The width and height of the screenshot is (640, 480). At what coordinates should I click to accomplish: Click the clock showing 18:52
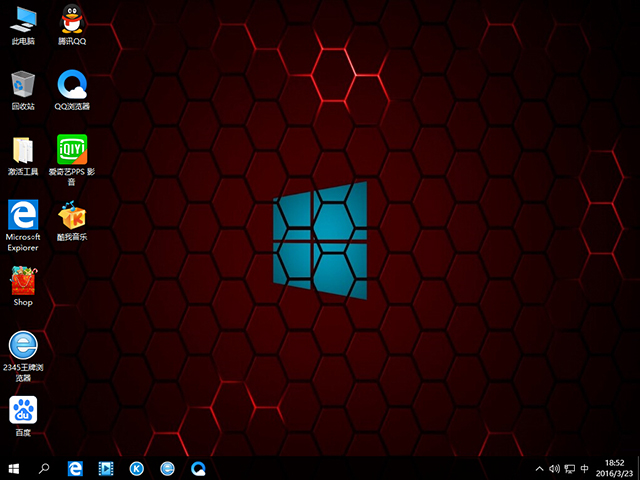coord(614,467)
